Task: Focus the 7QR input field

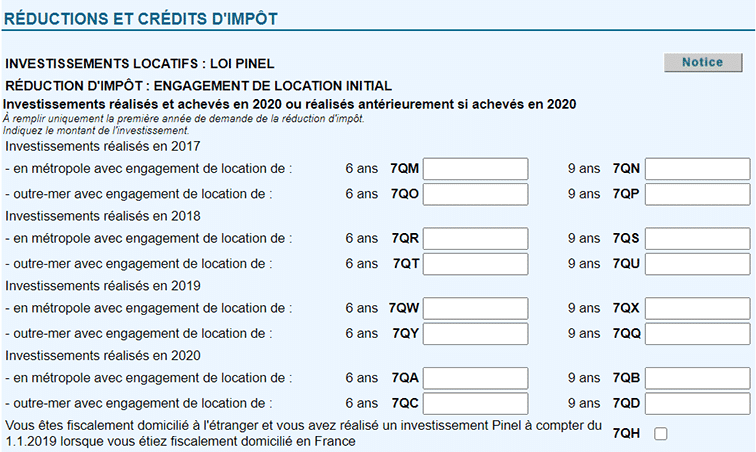Action: click(x=475, y=239)
